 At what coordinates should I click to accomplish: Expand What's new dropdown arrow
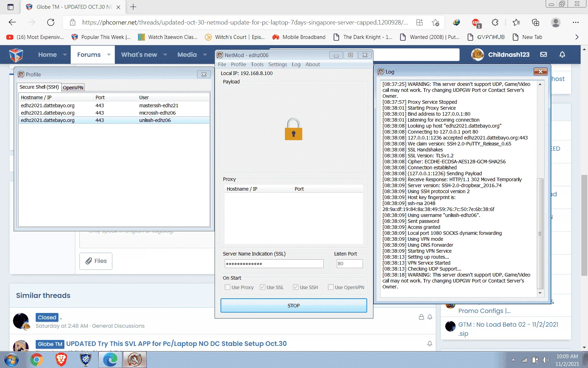pos(165,55)
